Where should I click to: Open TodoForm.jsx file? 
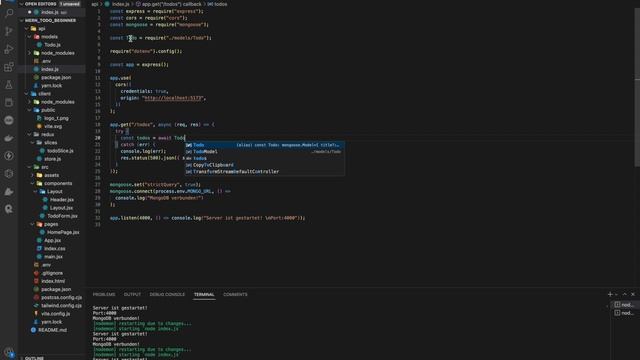[62, 216]
